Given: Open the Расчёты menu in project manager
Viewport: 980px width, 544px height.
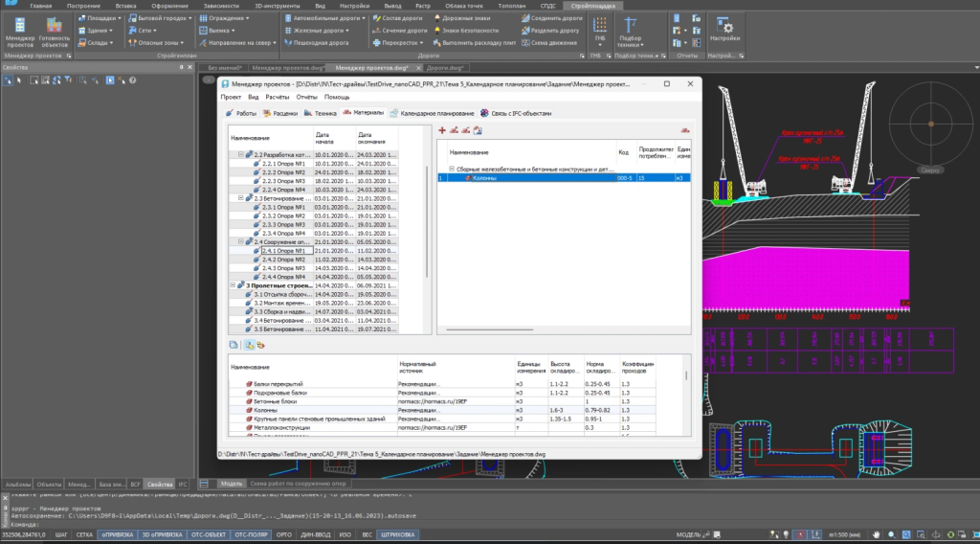Looking at the screenshot, I should tap(278, 97).
